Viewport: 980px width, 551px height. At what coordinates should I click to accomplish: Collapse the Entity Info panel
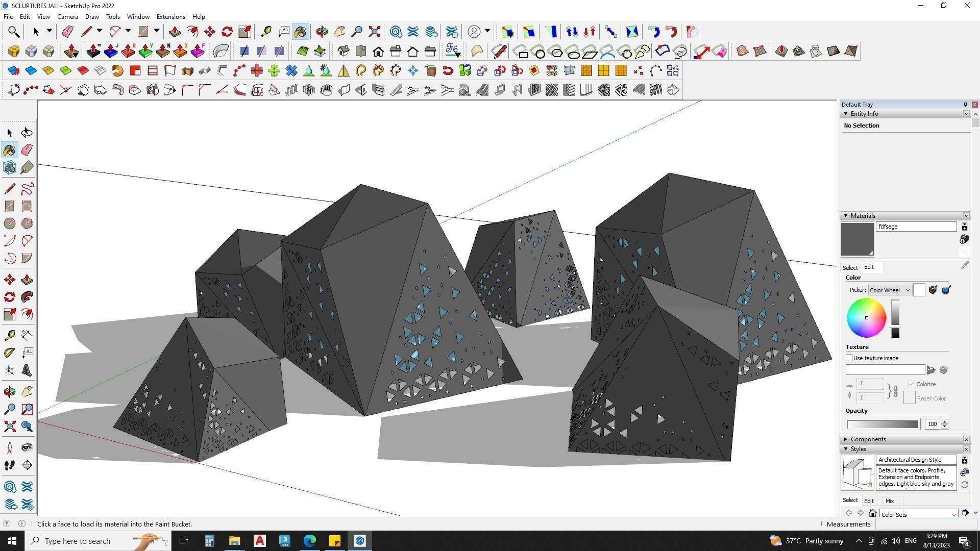click(846, 114)
